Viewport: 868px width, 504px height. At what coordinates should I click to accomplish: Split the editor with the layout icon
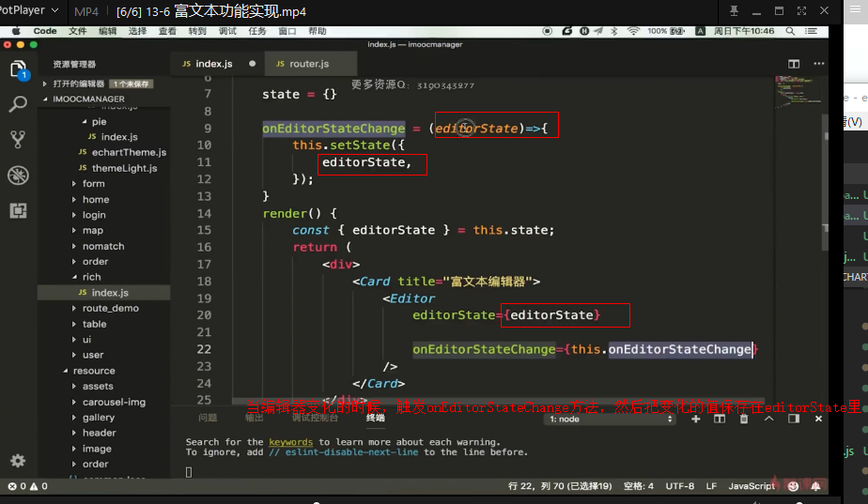(x=794, y=64)
